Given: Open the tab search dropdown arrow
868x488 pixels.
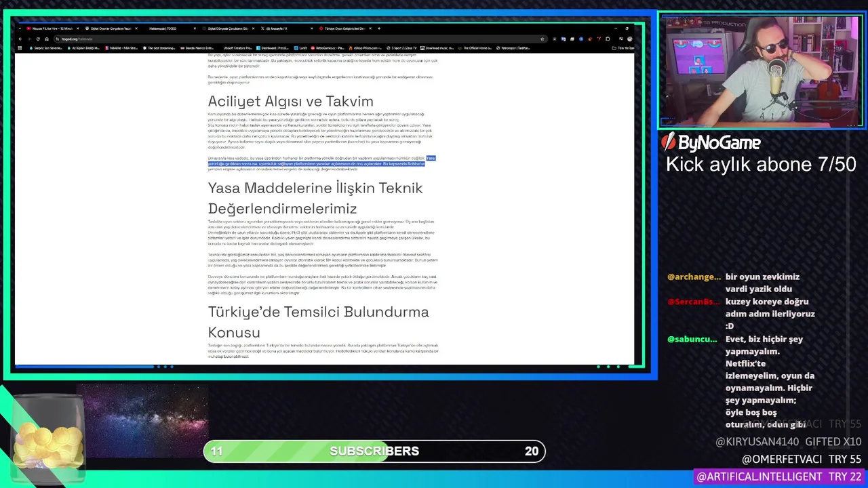Looking at the screenshot, I should point(20,28).
